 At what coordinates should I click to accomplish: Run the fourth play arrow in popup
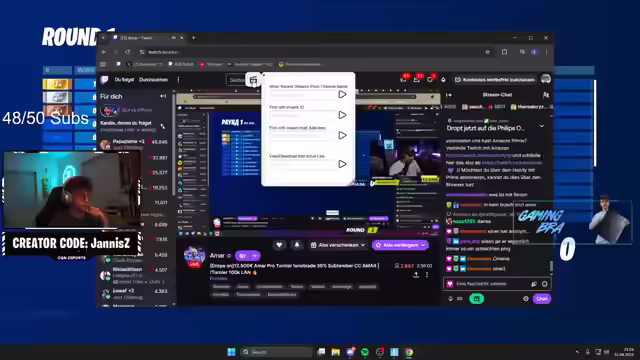(x=342, y=164)
